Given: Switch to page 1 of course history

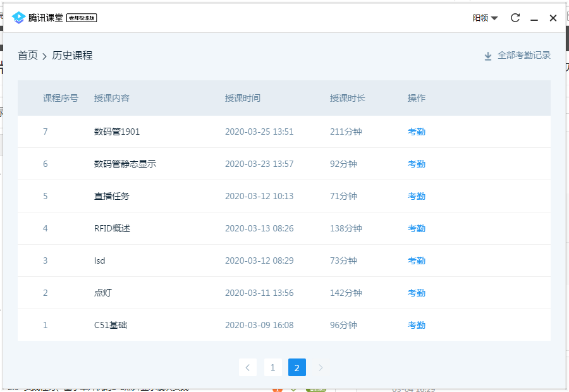Looking at the screenshot, I should click(272, 367).
